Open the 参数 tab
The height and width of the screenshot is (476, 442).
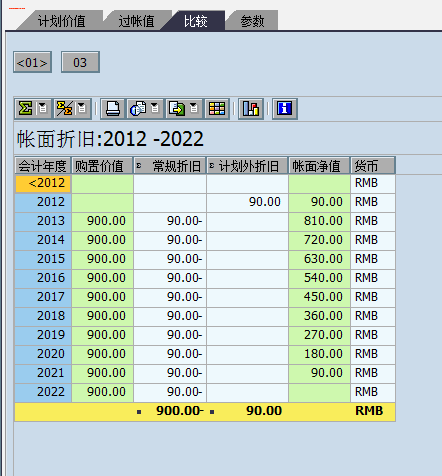[252, 21]
